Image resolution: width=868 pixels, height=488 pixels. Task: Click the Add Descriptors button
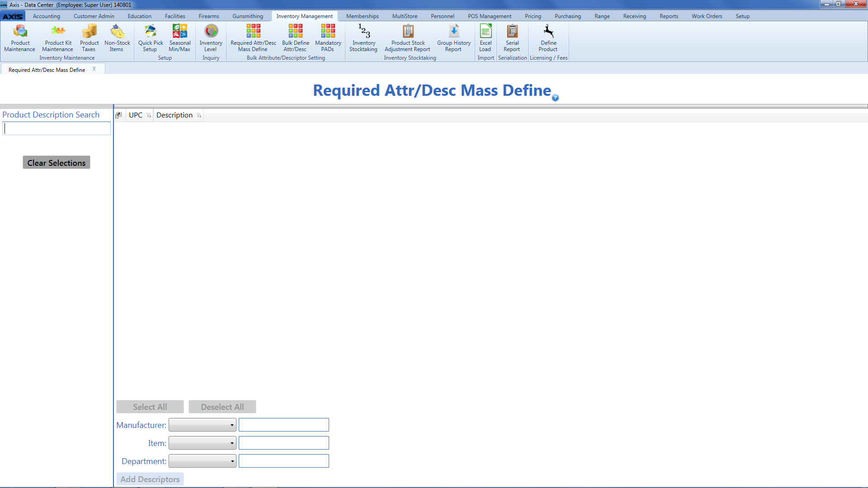150,479
